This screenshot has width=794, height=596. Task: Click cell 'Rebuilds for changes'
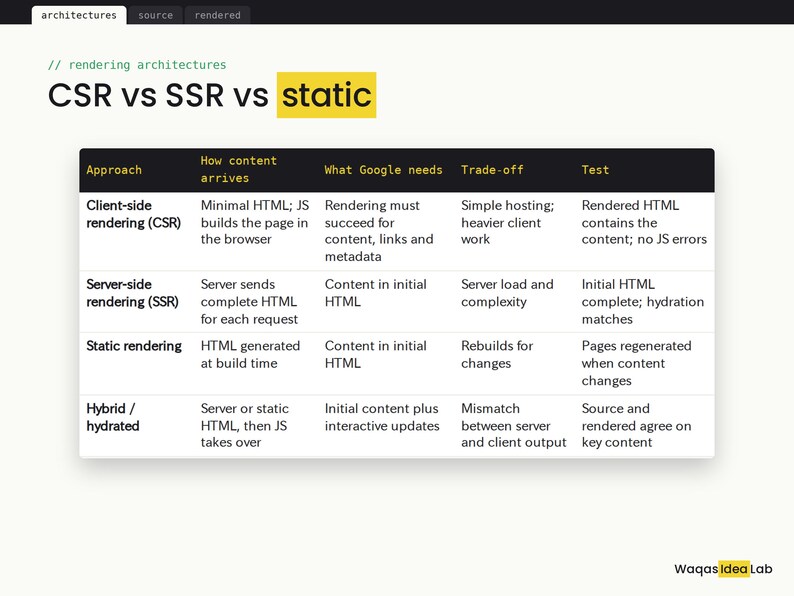click(497, 354)
